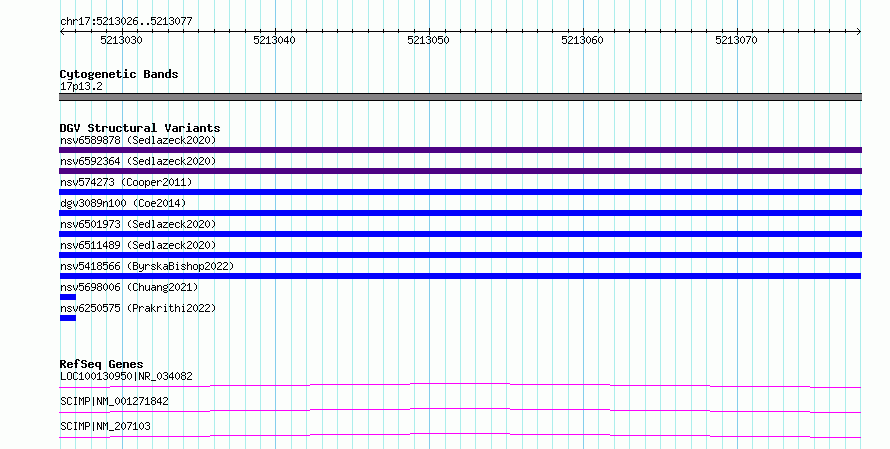
Task: Open variant nsv6250575 (Prakrithi2022) label
Action: coord(138,308)
